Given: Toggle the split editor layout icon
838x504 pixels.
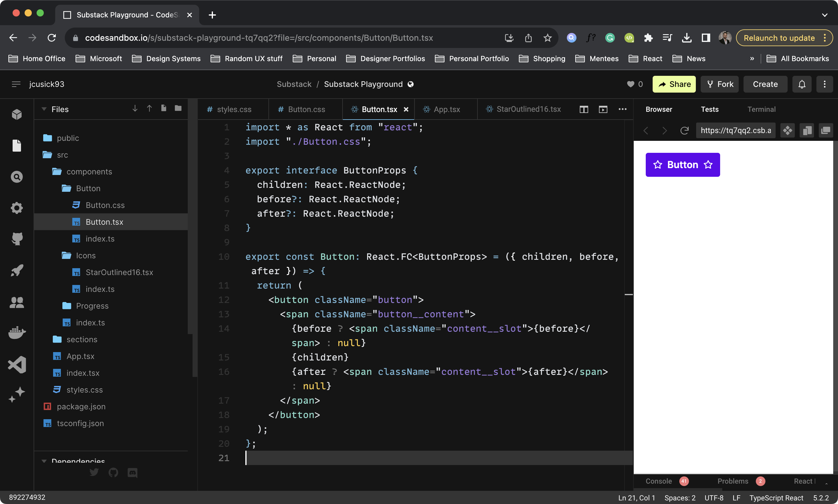Looking at the screenshot, I should click(584, 109).
